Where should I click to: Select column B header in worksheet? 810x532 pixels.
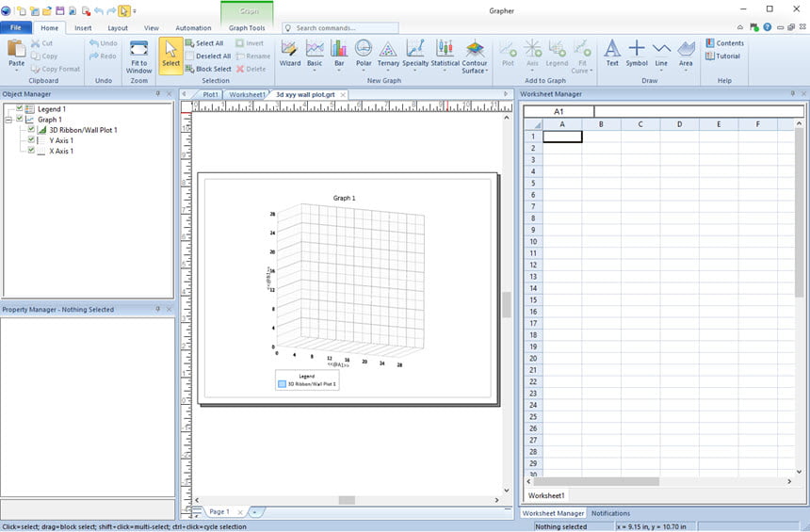[601, 124]
